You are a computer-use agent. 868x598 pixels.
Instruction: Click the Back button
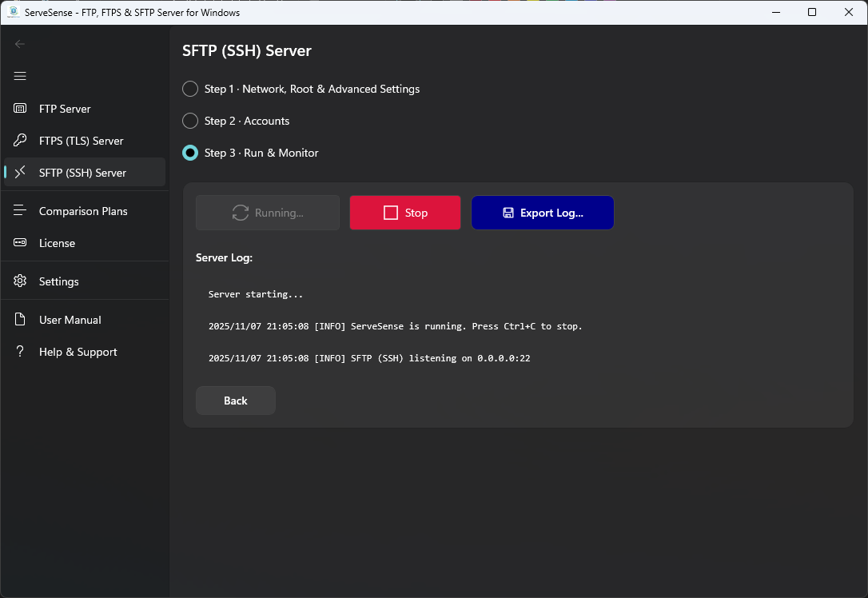(236, 401)
